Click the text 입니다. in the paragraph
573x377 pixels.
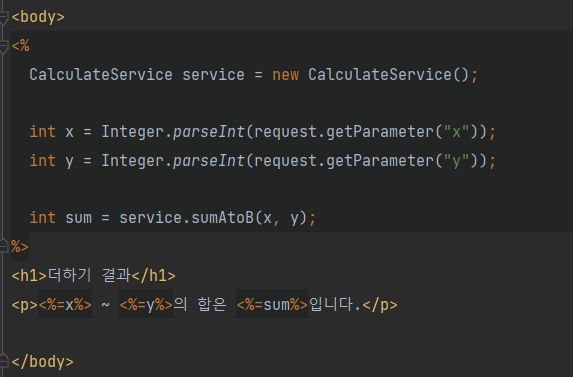335,304
